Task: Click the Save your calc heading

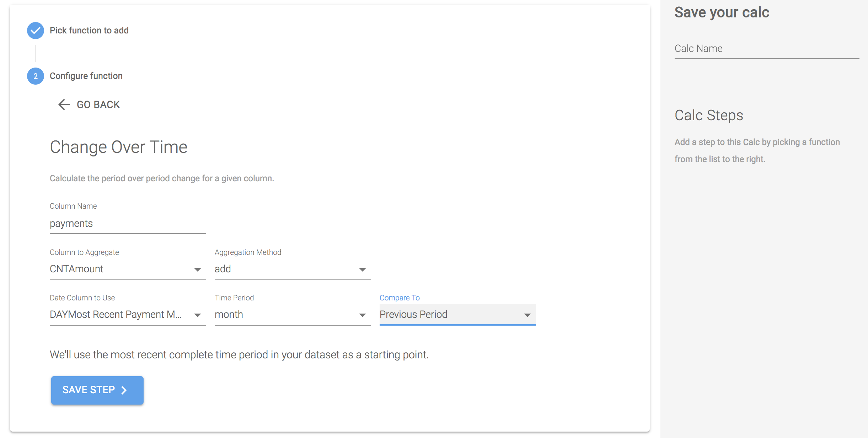Action: coord(722,12)
